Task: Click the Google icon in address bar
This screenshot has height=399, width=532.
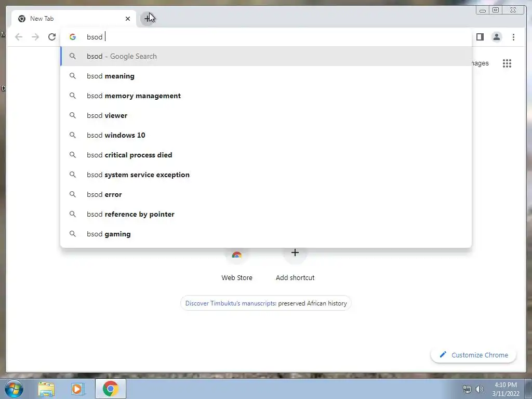Action: 73,37
